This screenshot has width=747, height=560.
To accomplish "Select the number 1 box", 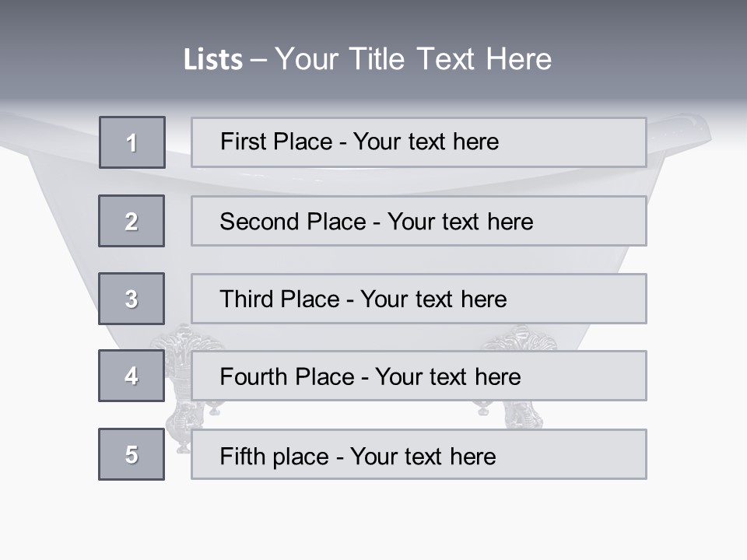I will point(132,142).
